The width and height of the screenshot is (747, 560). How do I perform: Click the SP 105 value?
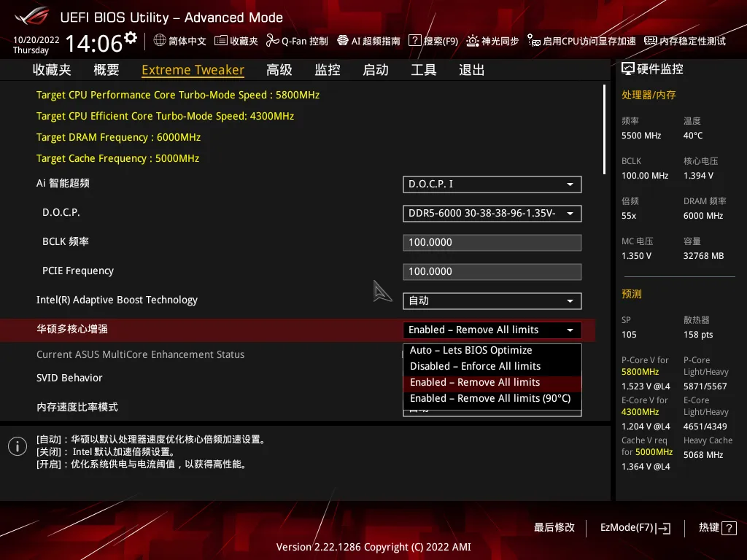(x=629, y=335)
